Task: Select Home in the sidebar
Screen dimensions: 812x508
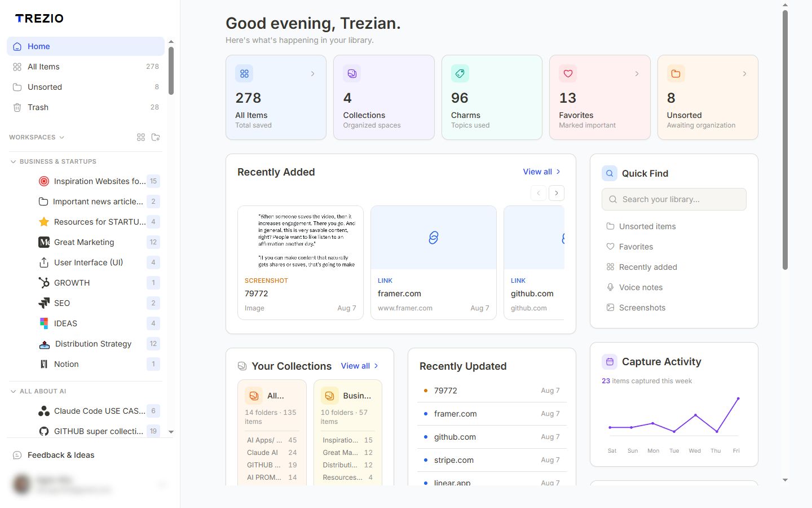Action: (x=86, y=46)
